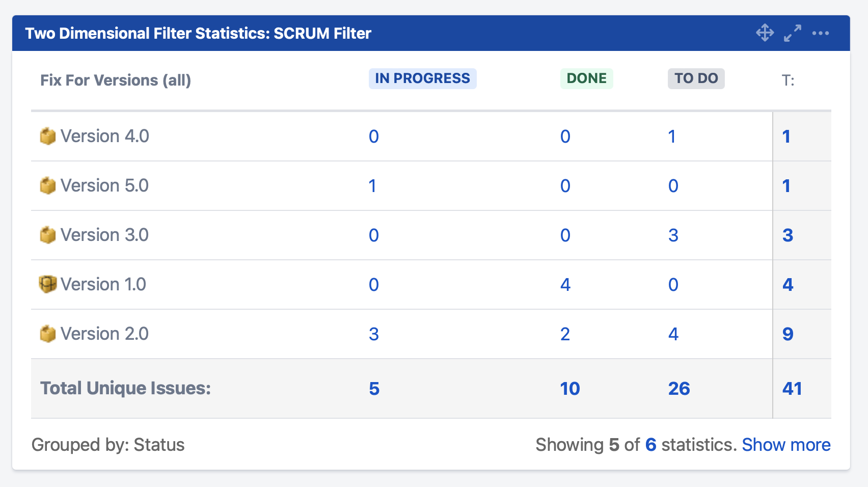This screenshot has height=487, width=868.
Task: Open total To Do issues count 26
Action: pyautogui.click(x=679, y=389)
